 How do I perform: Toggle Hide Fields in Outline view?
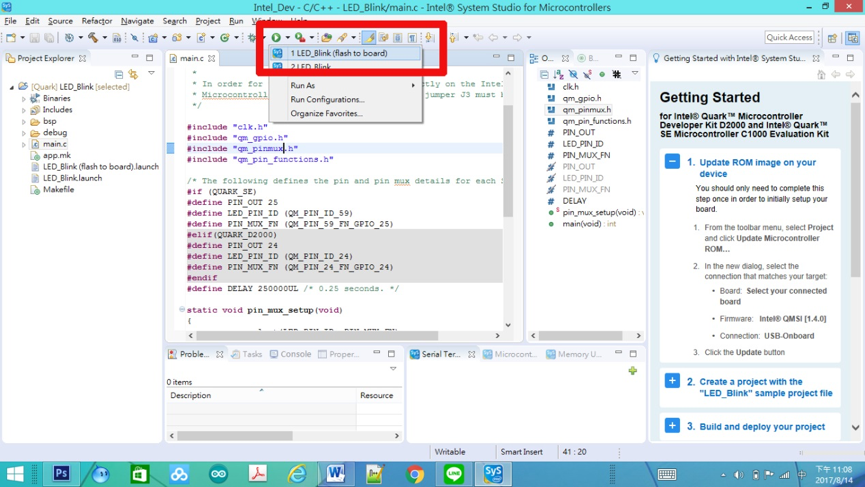pos(573,74)
